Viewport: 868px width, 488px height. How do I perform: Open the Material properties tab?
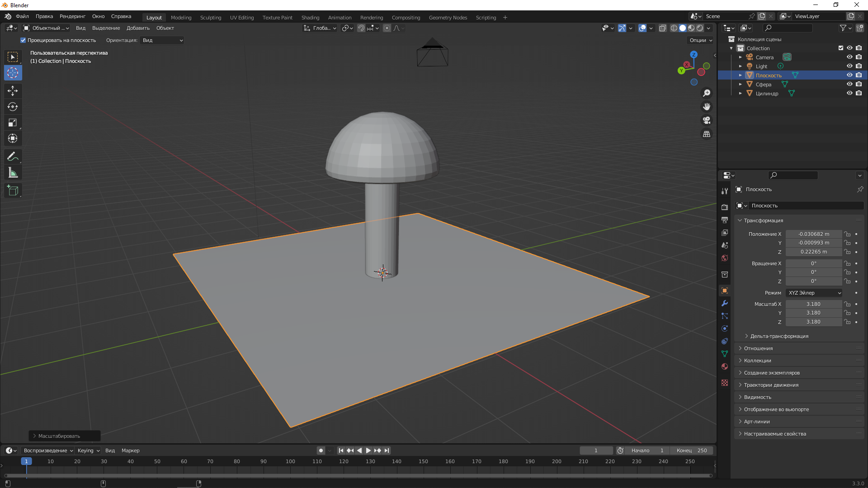coord(725,366)
